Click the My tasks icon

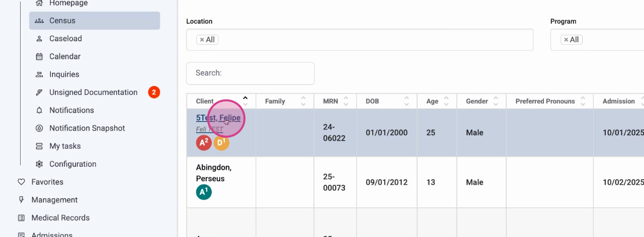(x=39, y=146)
